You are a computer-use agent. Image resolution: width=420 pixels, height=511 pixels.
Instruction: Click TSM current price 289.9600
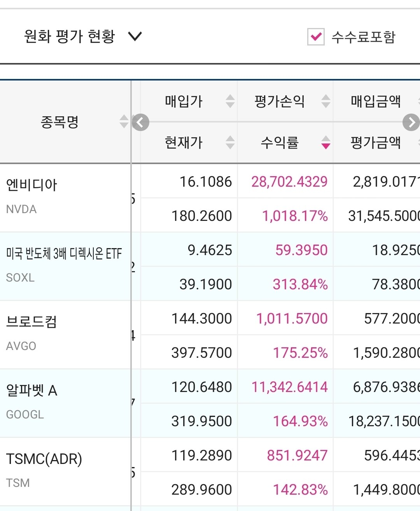[x=202, y=490]
